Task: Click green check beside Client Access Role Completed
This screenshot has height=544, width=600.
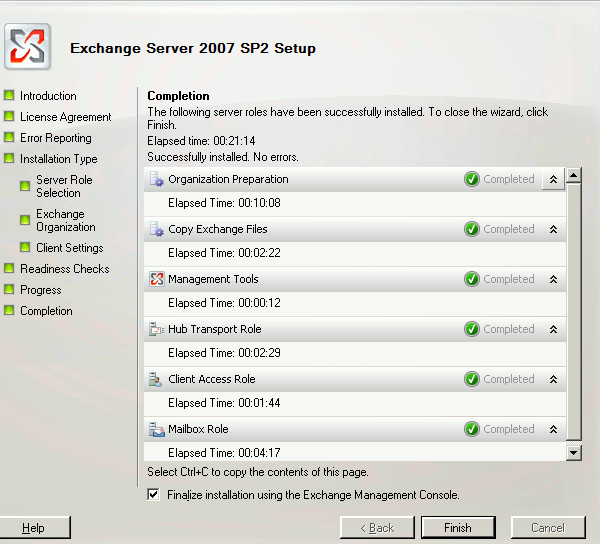Action: pyautogui.click(x=472, y=379)
